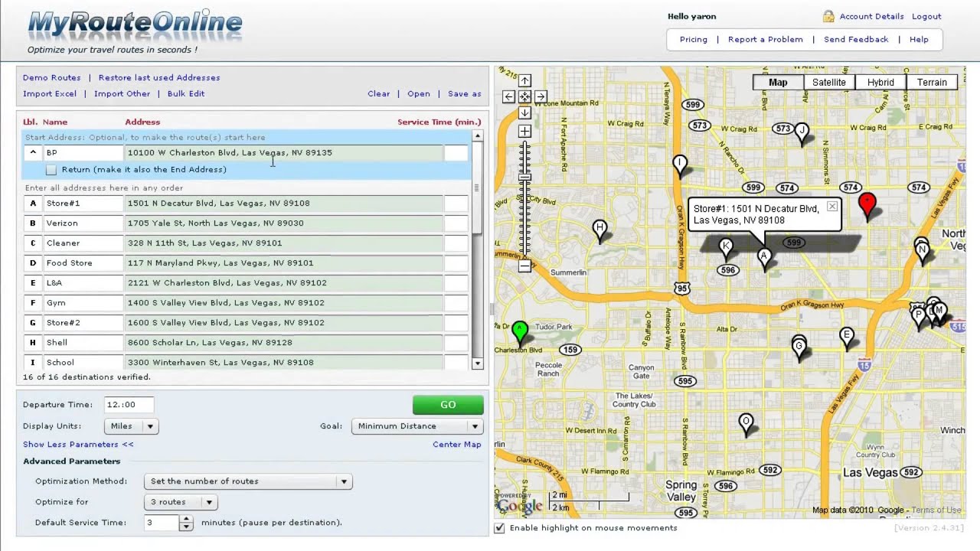The image size is (980, 551).
Task: Click the Clear link
Action: (378, 93)
